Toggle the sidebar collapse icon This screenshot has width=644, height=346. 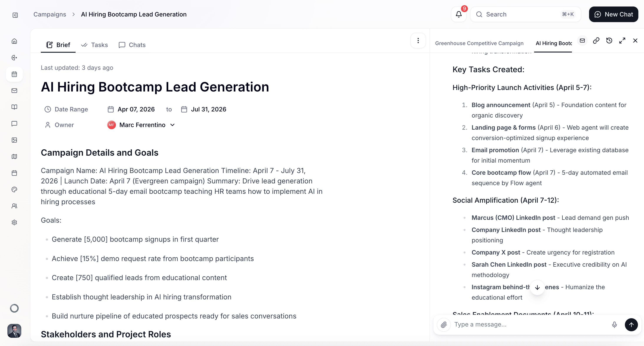point(15,15)
